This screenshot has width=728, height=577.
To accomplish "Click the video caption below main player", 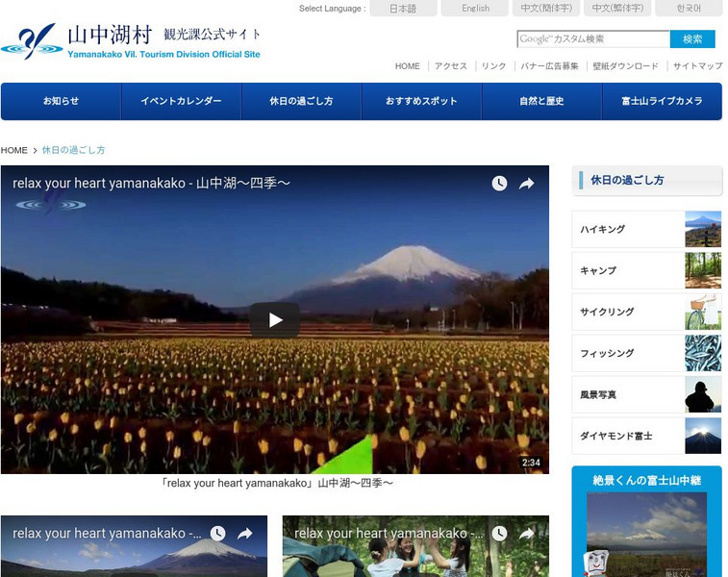I will click(x=276, y=483).
